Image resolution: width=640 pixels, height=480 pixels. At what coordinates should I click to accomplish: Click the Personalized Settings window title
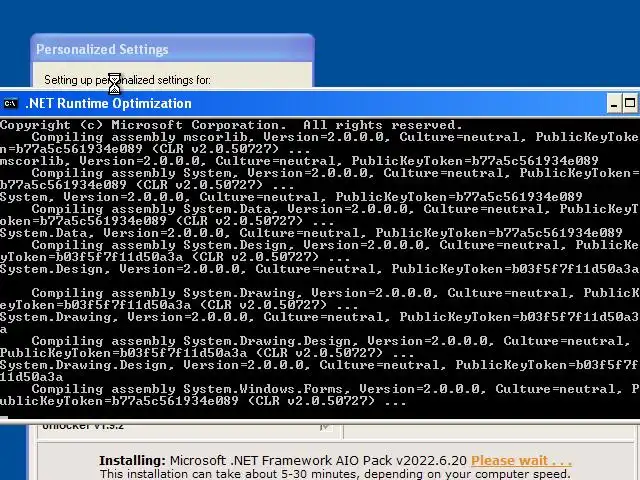102,49
